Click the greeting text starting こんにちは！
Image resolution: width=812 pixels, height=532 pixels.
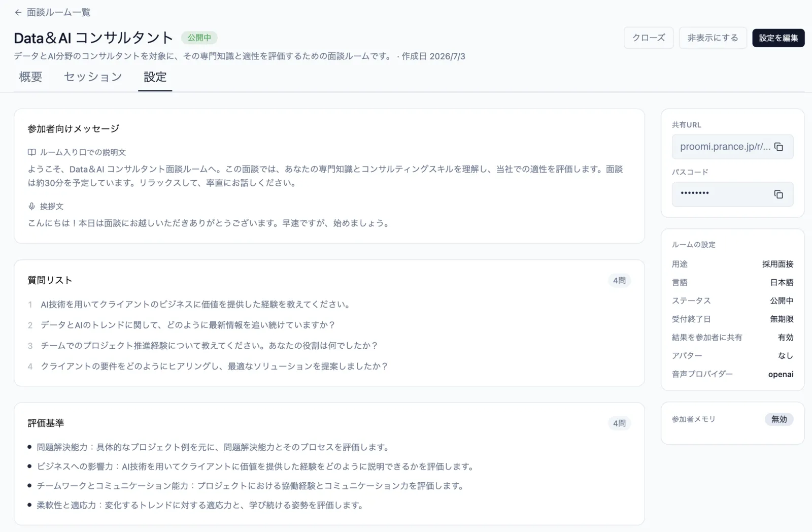[209, 223]
